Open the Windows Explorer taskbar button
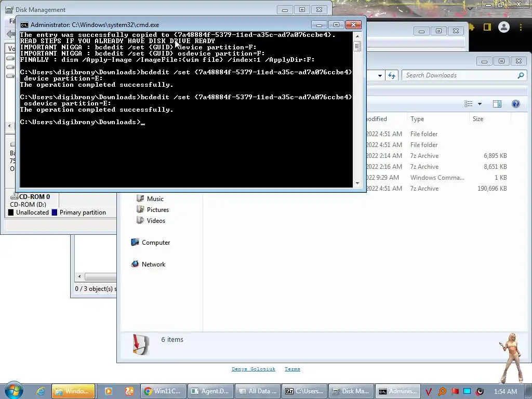The height and width of the screenshot is (399, 532). click(73, 391)
